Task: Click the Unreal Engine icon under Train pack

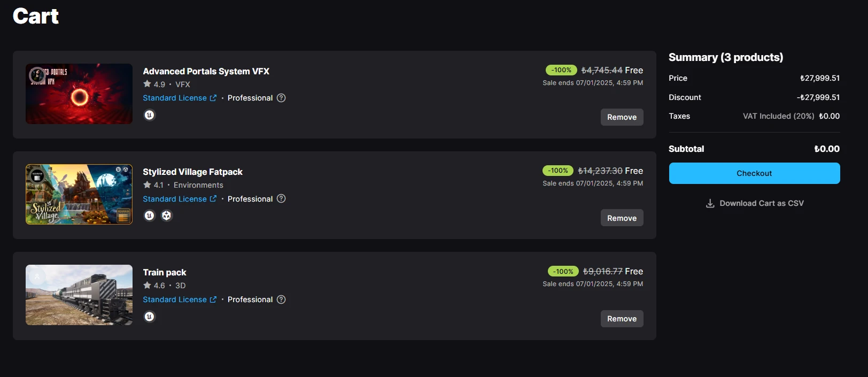Action: (150, 317)
